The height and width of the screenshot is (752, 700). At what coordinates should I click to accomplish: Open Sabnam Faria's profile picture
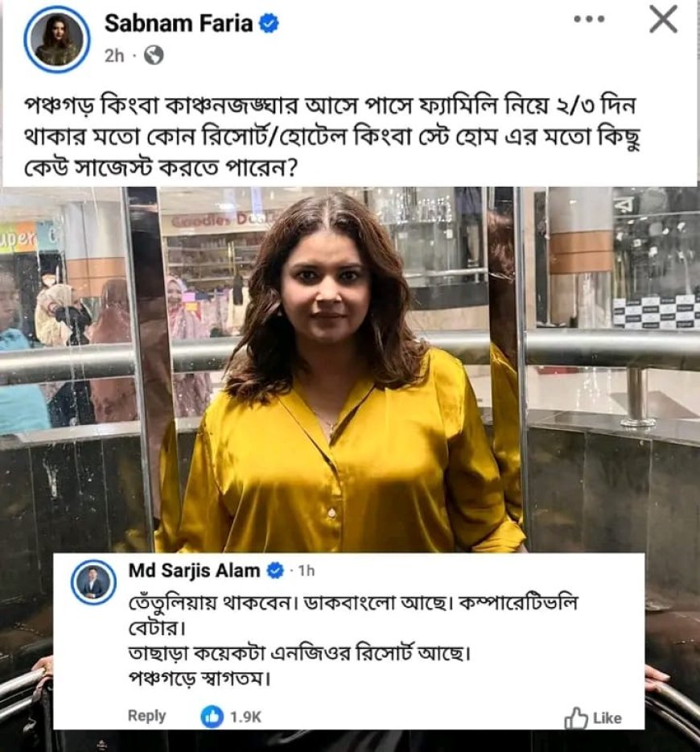pyautogui.click(x=57, y=39)
